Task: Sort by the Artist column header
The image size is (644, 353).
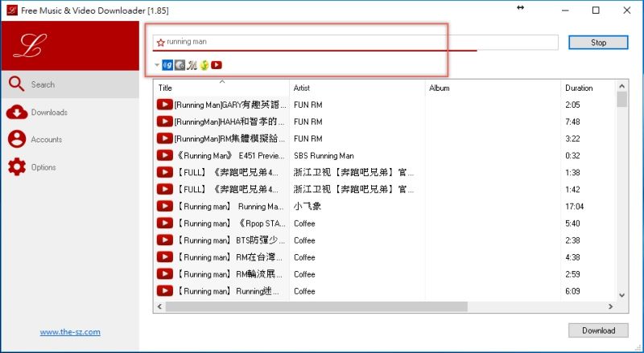Action: [x=357, y=88]
